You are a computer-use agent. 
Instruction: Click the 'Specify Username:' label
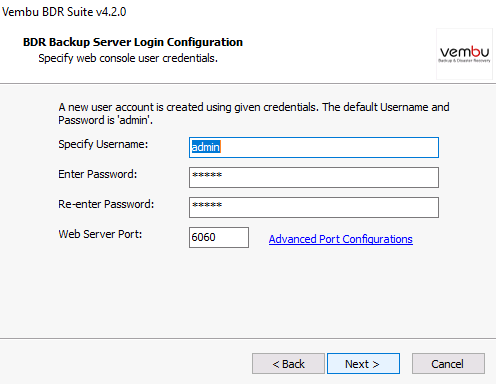coord(103,144)
